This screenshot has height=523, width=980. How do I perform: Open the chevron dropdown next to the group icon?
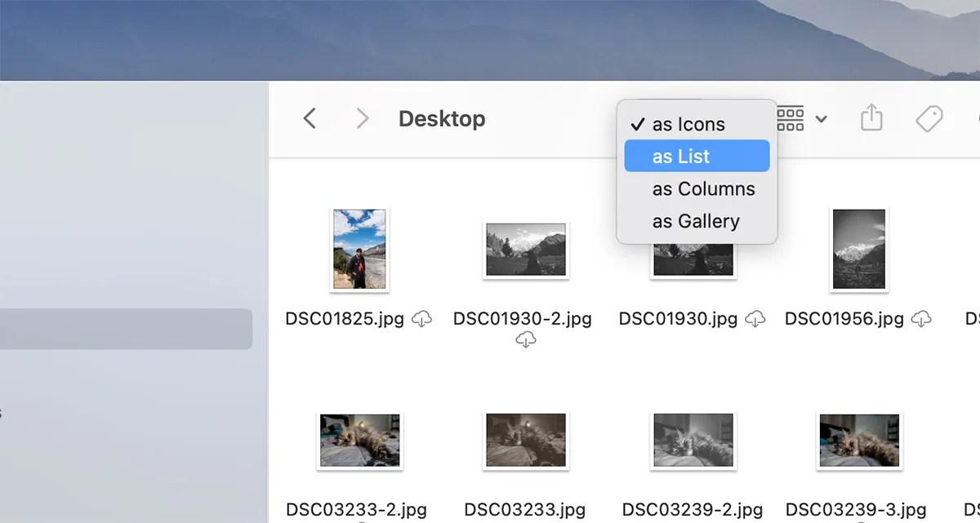click(822, 118)
